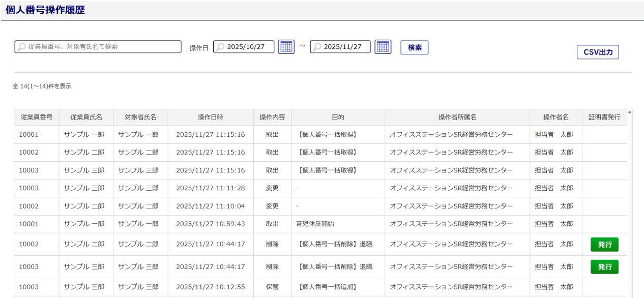The image size is (644, 298).
Task: Click the 目的 column header
Action: [338, 117]
